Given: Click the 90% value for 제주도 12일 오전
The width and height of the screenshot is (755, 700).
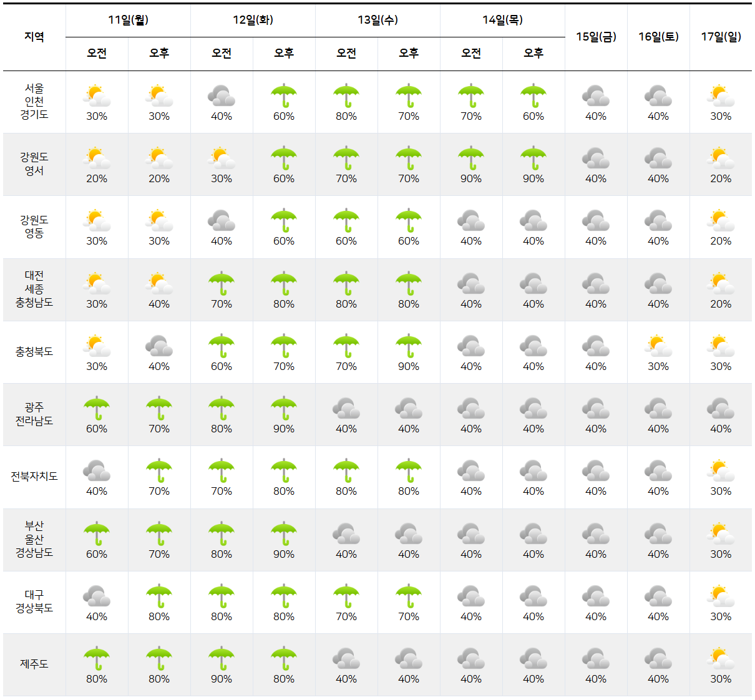Looking at the screenshot, I should tap(222, 679).
